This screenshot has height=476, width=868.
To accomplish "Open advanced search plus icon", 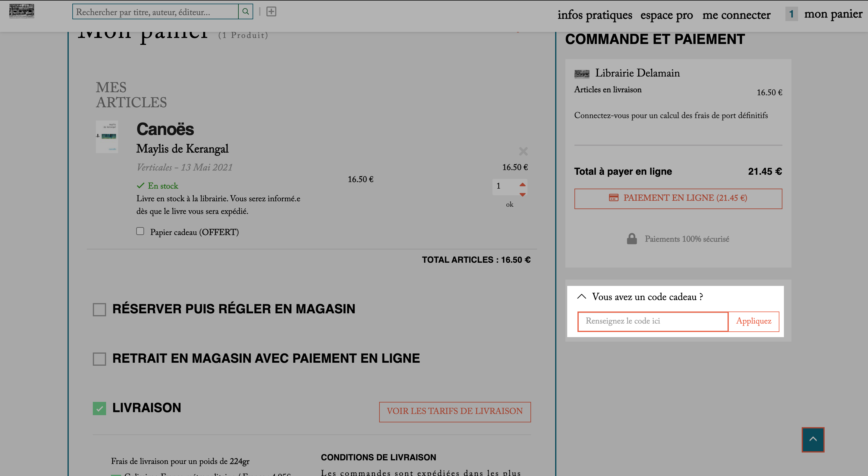I will click(271, 11).
